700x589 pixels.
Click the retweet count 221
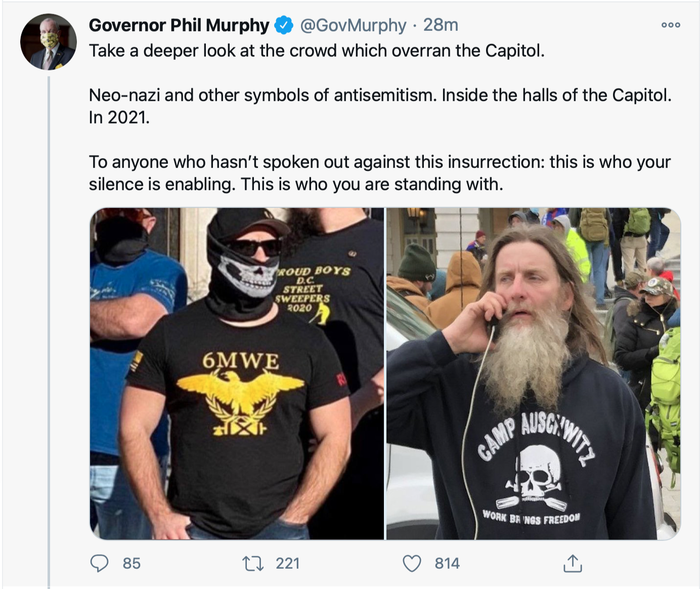[x=288, y=563]
